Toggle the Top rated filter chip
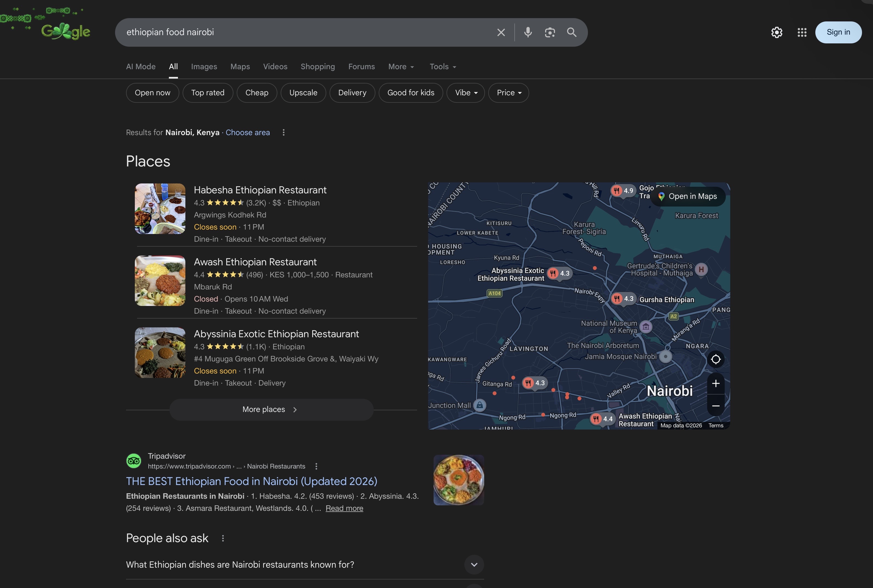 pyautogui.click(x=208, y=93)
